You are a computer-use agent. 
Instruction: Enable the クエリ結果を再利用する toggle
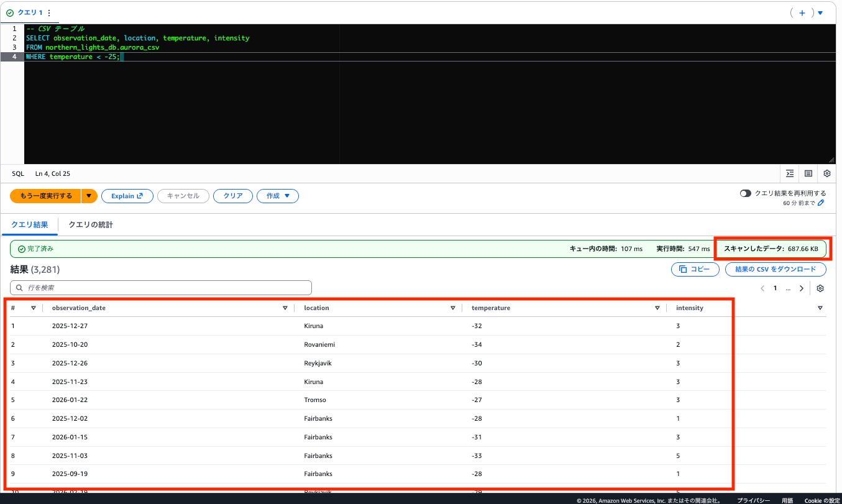746,193
